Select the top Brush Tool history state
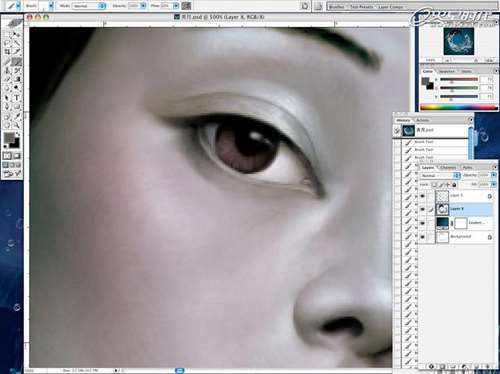This screenshot has width=500, height=374. tap(435, 142)
